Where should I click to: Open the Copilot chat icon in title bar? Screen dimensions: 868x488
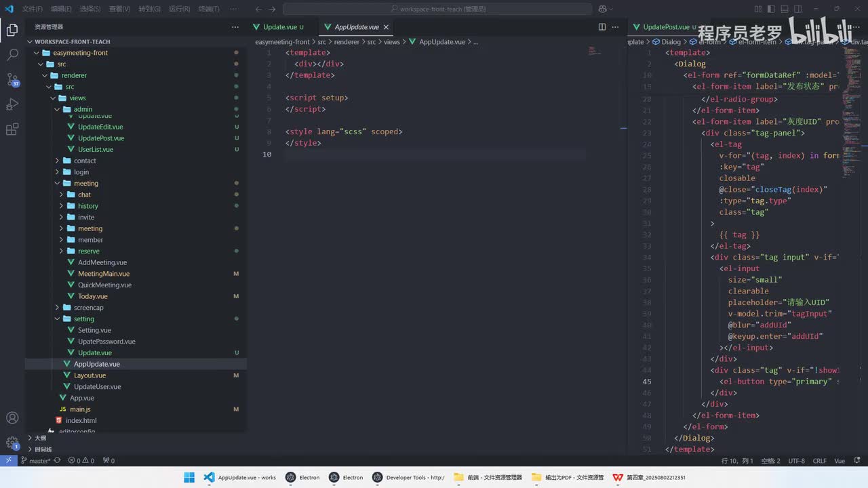click(x=602, y=9)
